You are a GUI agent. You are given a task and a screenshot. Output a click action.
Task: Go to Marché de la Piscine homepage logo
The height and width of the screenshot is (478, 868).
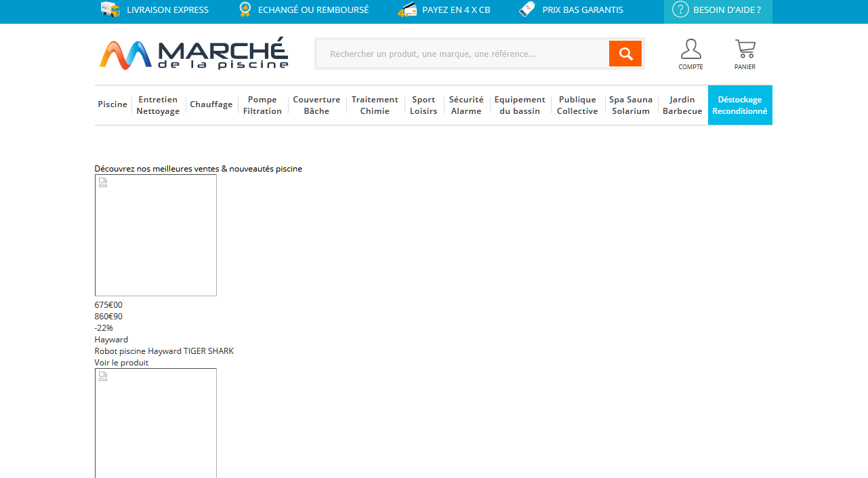pyautogui.click(x=194, y=54)
